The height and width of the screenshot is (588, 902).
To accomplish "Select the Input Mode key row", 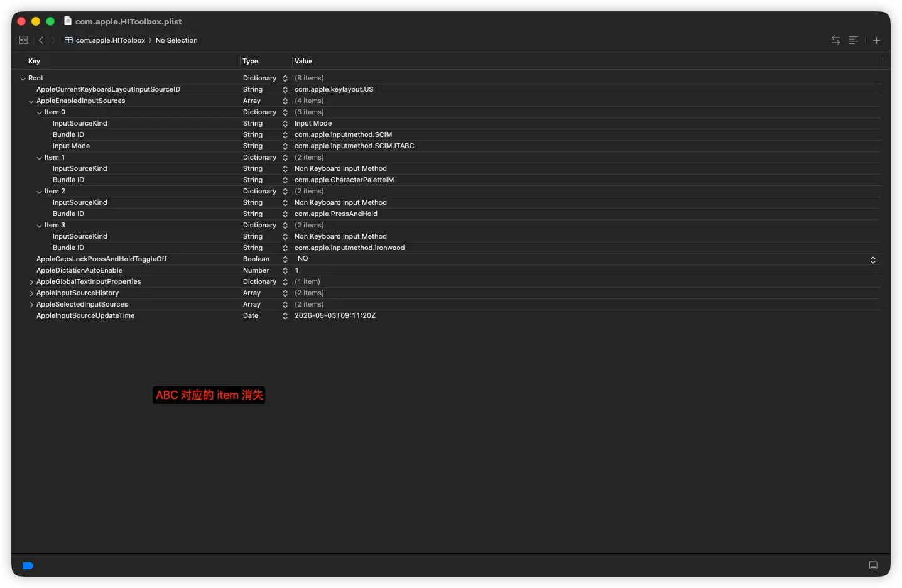I will [x=71, y=146].
